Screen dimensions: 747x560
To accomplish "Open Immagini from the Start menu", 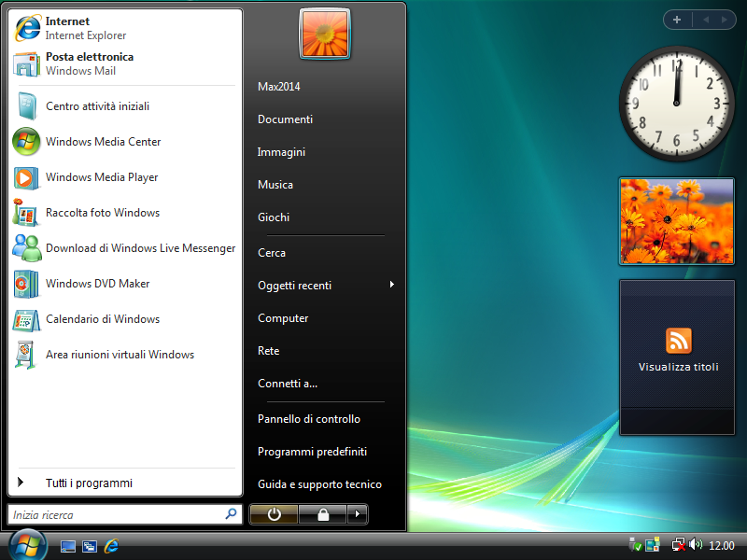I will 281,152.
